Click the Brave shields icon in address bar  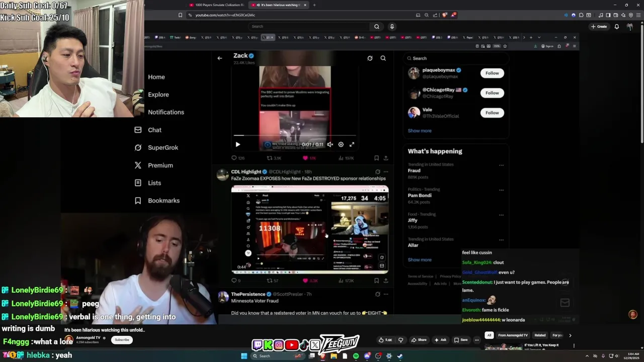click(445, 15)
